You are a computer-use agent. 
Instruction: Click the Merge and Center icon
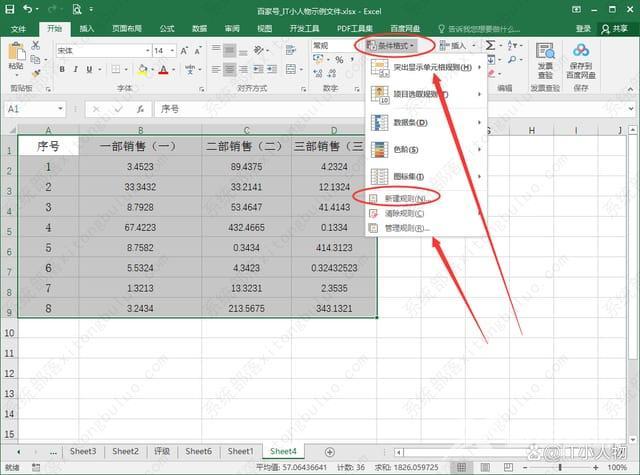[x=291, y=69]
